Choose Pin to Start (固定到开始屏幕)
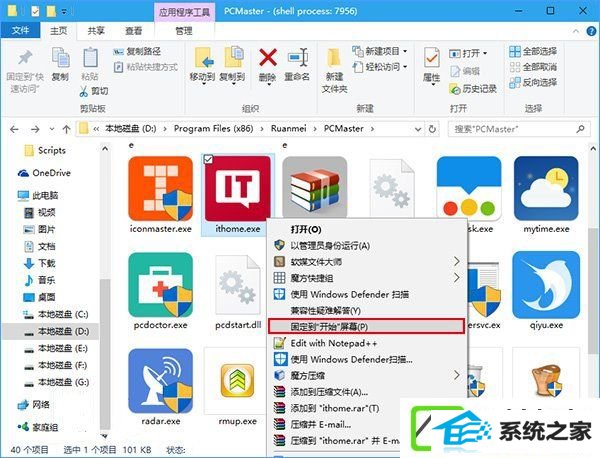The image size is (600, 458). 367,326
